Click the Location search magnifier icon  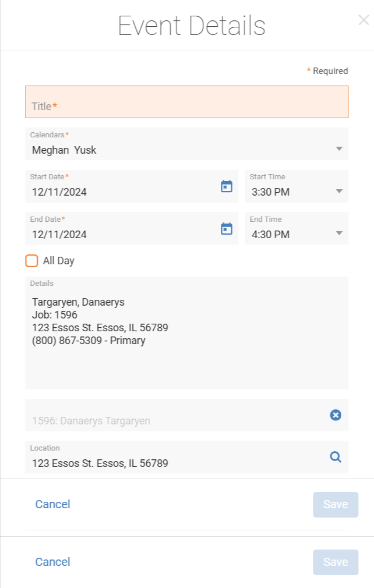coord(336,457)
